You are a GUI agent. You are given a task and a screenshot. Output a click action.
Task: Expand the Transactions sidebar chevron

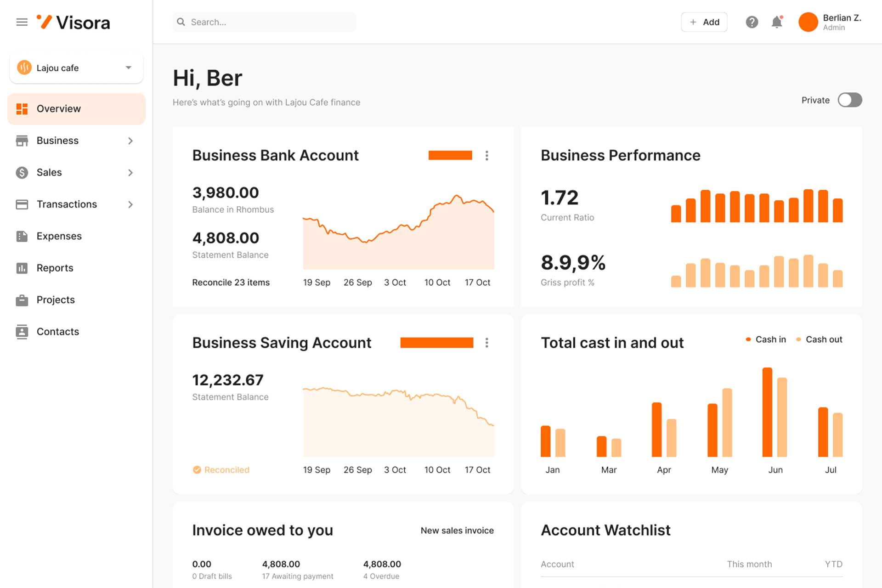pos(130,204)
